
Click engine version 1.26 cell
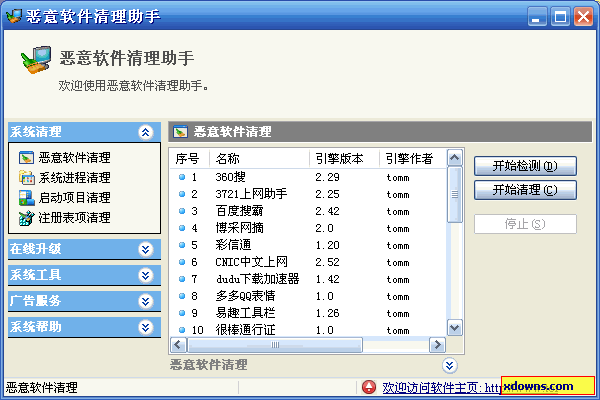pos(327,313)
